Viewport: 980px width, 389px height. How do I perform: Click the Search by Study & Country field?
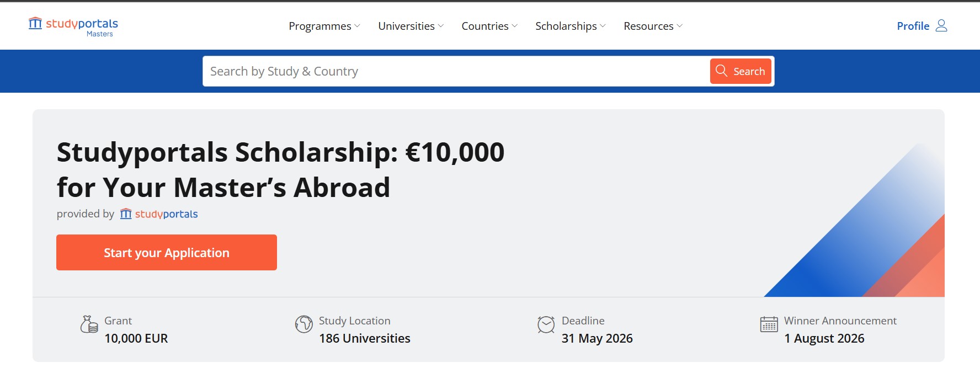(x=441, y=71)
